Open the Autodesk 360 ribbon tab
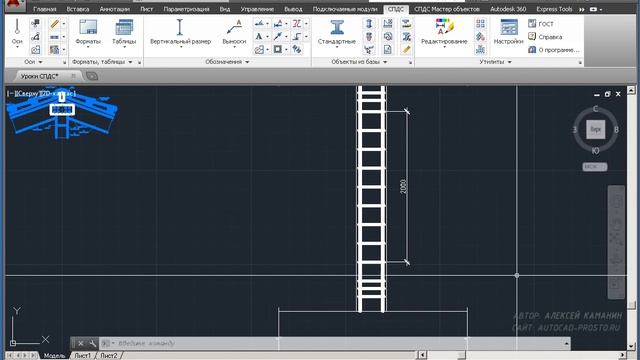 click(x=508, y=9)
